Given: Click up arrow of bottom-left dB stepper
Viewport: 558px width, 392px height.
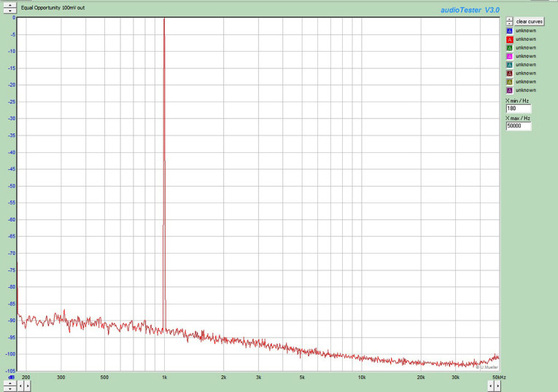Looking at the screenshot, I should 10,383.
